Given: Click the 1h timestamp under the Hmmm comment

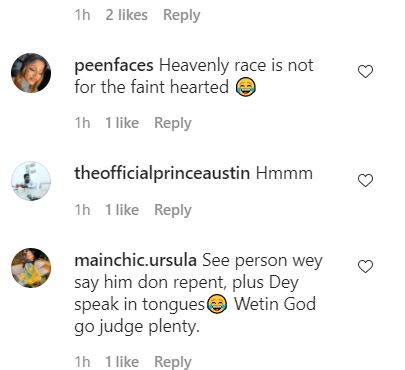Looking at the screenshot, I should point(82,210).
